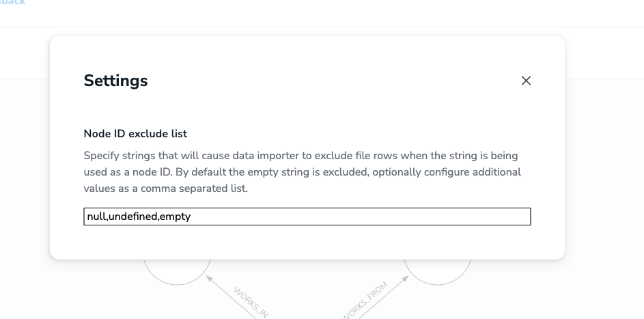Place cursor on "empty" in the exclude list
The height and width of the screenshot is (319, 644).
pos(176,217)
